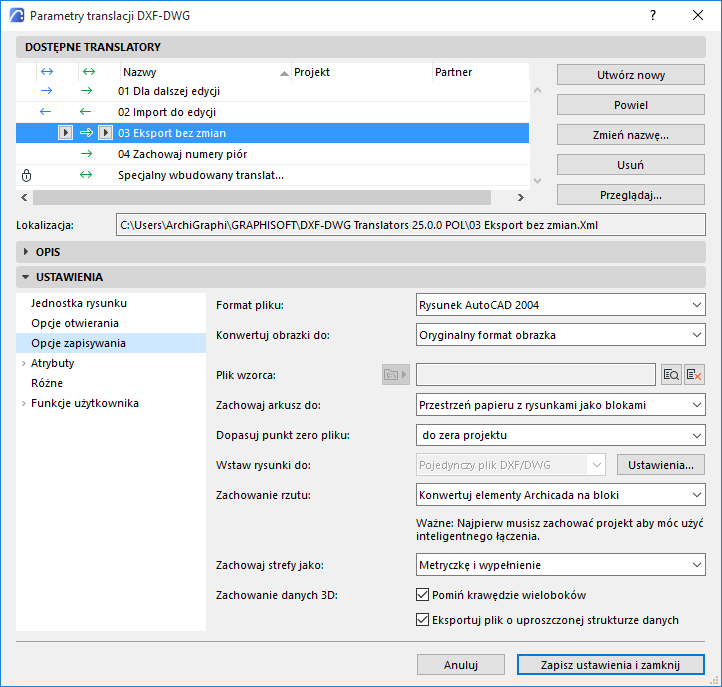Viewport: 722px width, 687px height.
Task: Close the Parametry translacji DXF-DWG dialog
Action: tap(698, 15)
